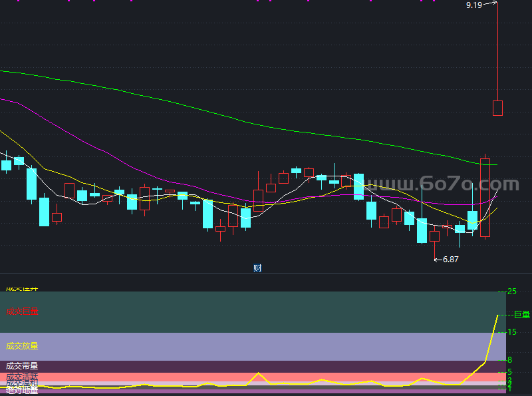Click the yellow 成交放量 zone label

pyautogui.click(x=22, y=346)
